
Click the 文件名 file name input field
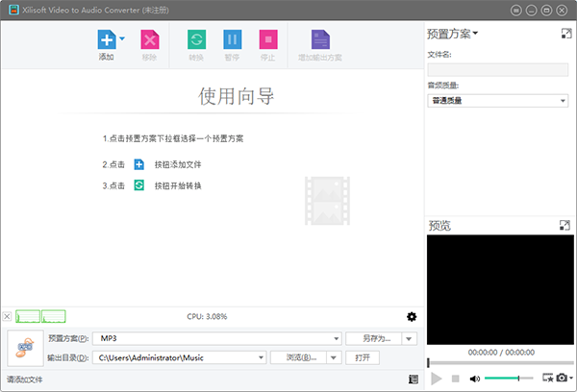coord(497,70)
